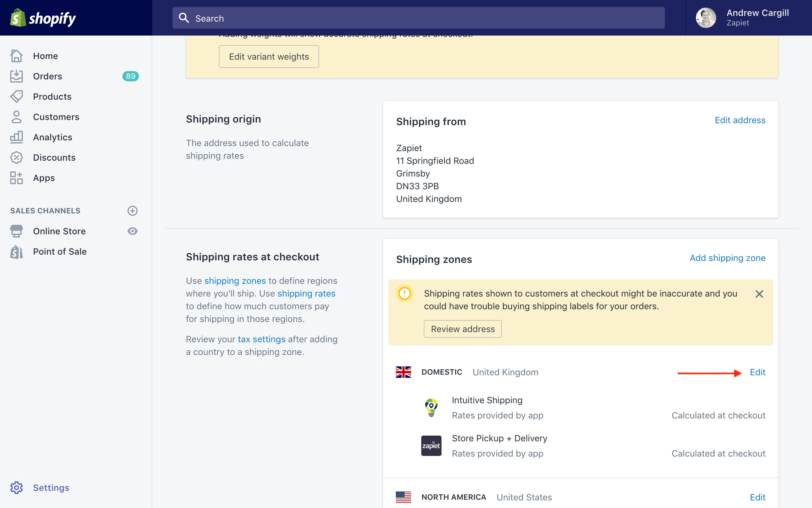
Task: Click the Shipping zones heading
Action: (x=434, y=259)
